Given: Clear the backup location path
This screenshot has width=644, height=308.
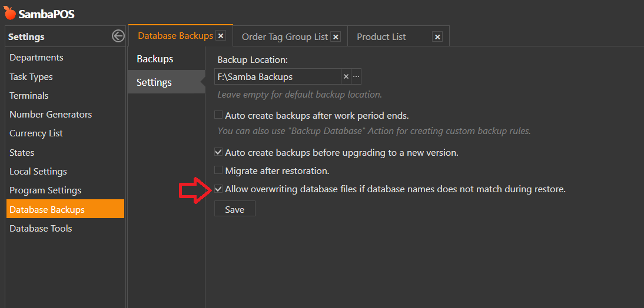Looking at the screenshot, I should [346, 76].
